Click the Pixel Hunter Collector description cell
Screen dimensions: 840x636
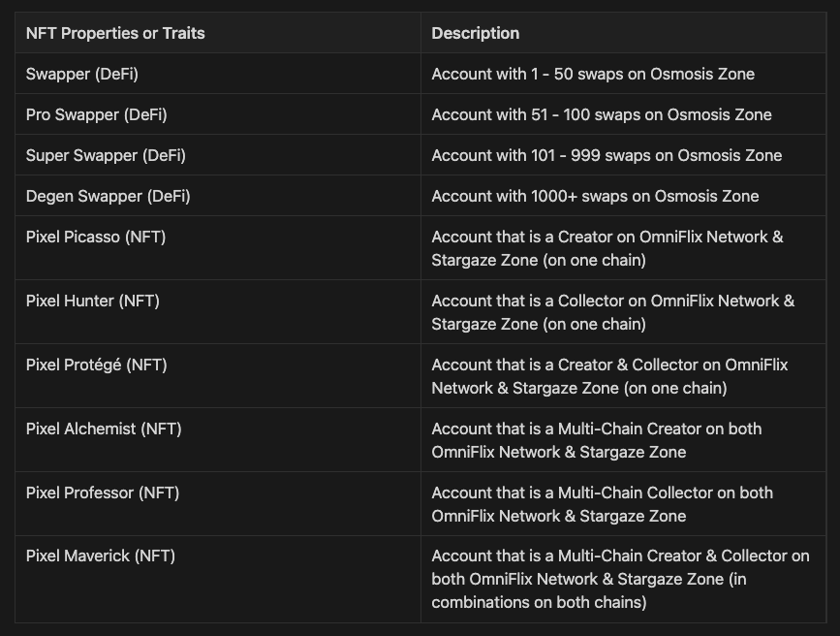coord(612,312)
